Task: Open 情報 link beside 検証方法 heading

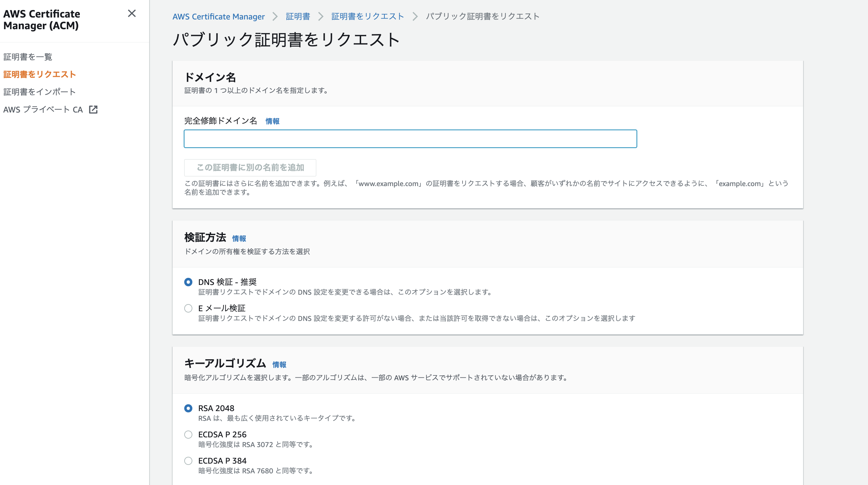Action: [239, 239]
